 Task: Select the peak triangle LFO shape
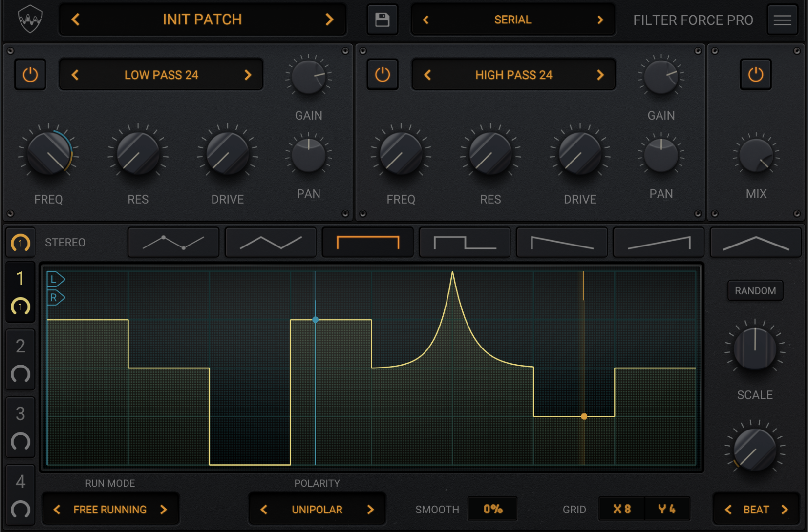click(756, 242)
